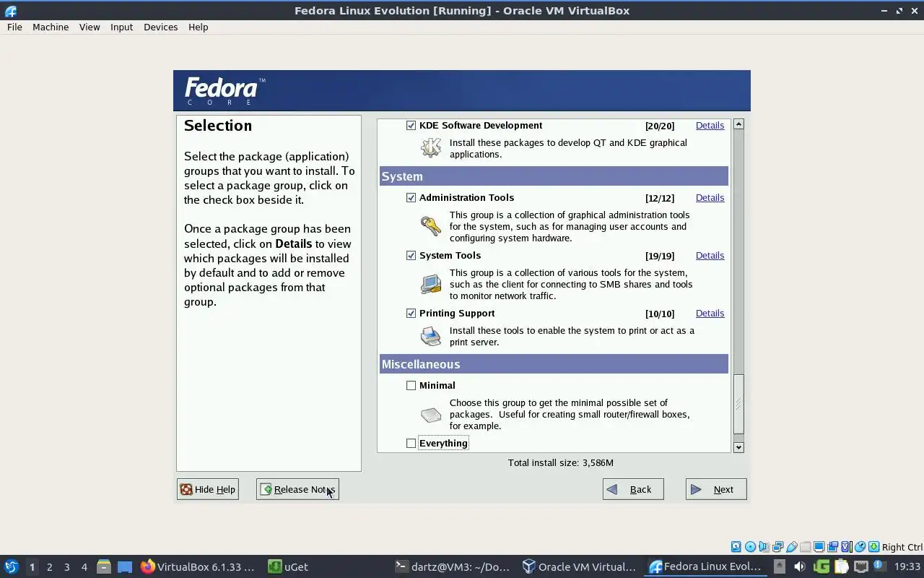Check the Everything checkbox

click(x=411, y=444)
